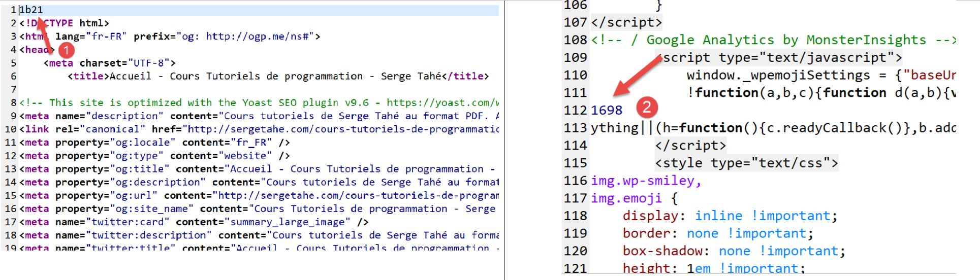Select line number 8 in the left gutter
The height and width of the screenshot is (280, 980).
pos(13,102)
